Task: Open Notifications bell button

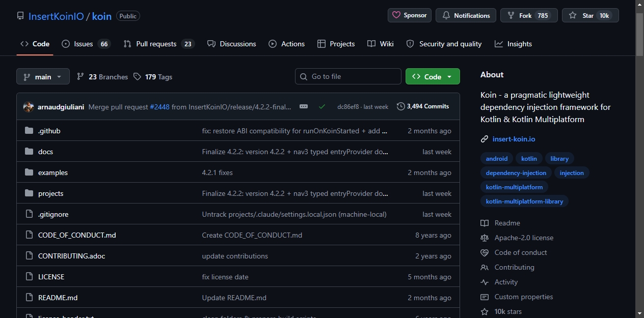Action: [x=466, y=15]
